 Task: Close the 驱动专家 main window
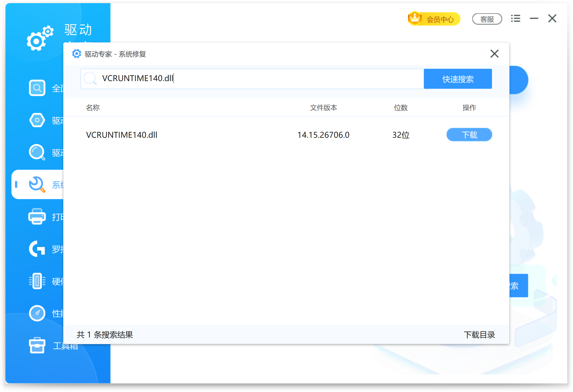tap(552, 18)
